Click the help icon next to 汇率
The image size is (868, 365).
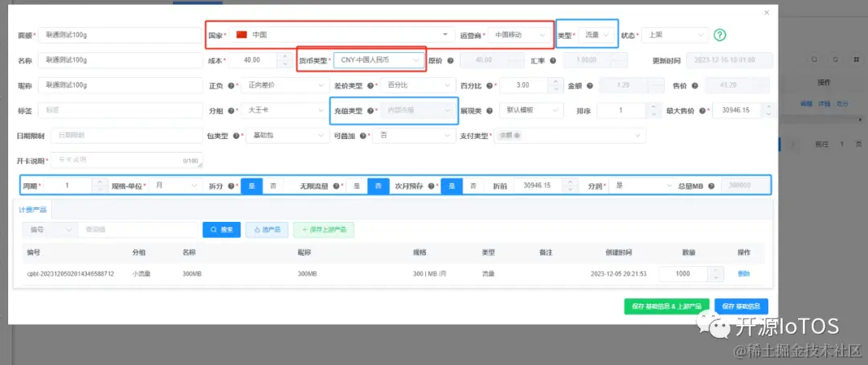click(555, 59)
